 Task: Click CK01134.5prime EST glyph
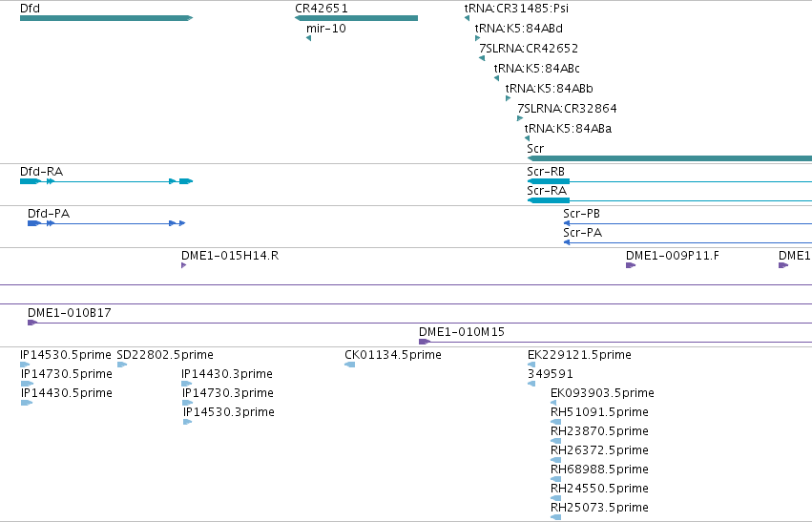(350, 365)
